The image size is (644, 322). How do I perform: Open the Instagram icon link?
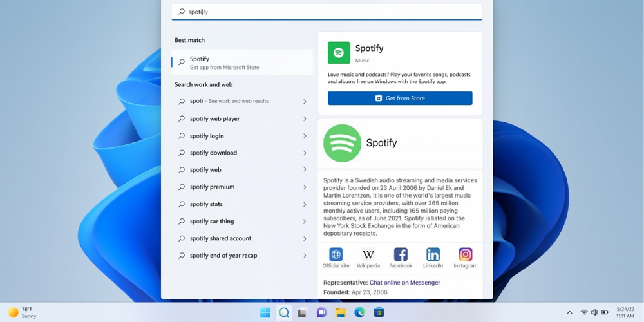(466, 254)
